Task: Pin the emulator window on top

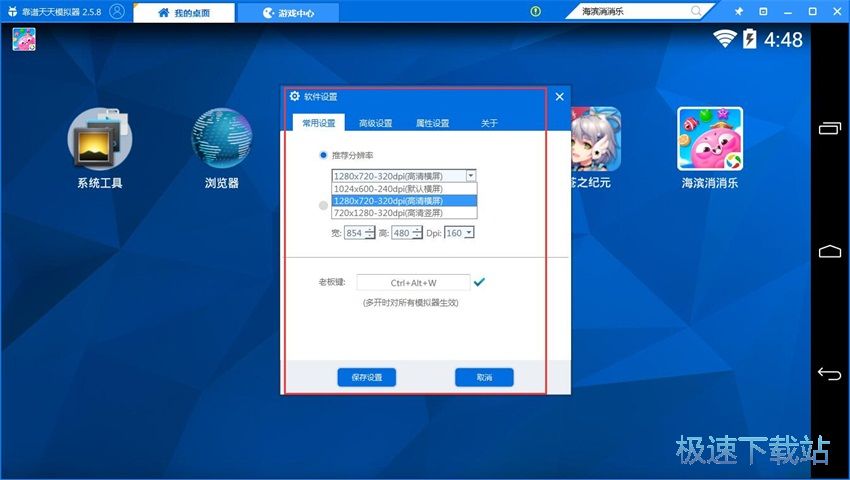Action: (x=738, y=11)
